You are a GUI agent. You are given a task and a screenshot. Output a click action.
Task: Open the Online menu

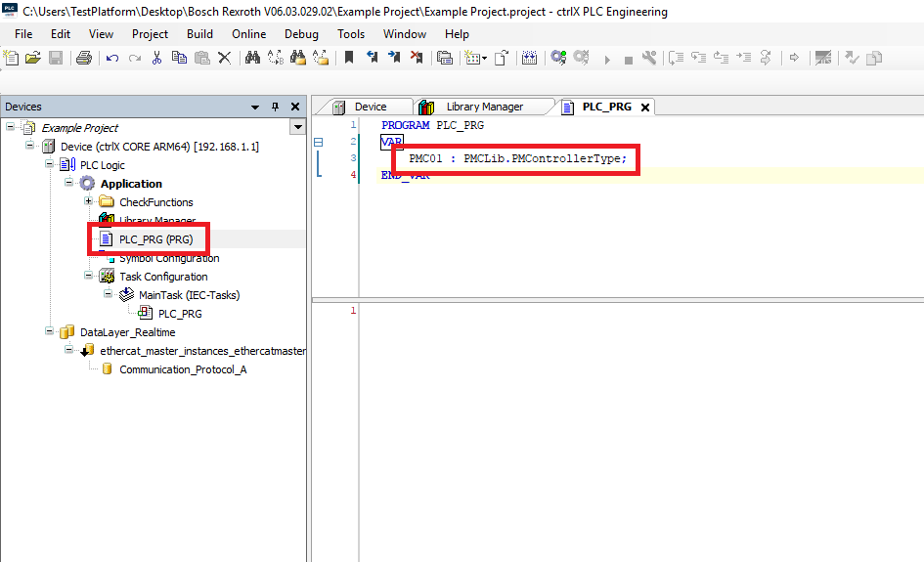click(248, 34)
